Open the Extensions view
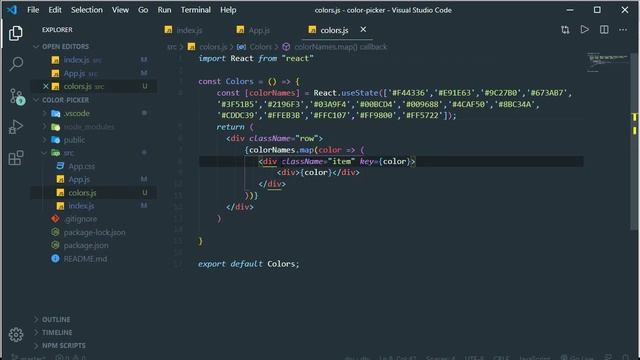Screen dimensions: 640x360 16,158
